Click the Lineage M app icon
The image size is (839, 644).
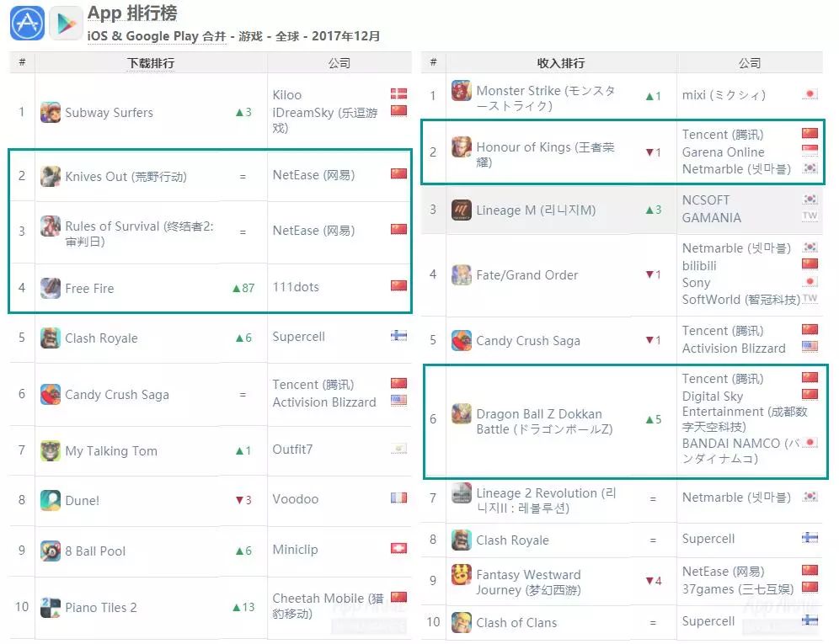click(462, 210)
